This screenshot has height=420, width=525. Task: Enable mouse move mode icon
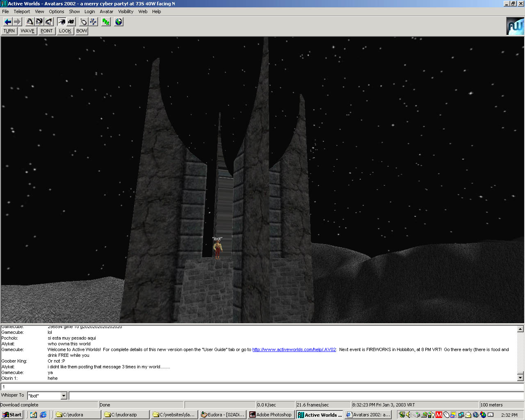84,22
